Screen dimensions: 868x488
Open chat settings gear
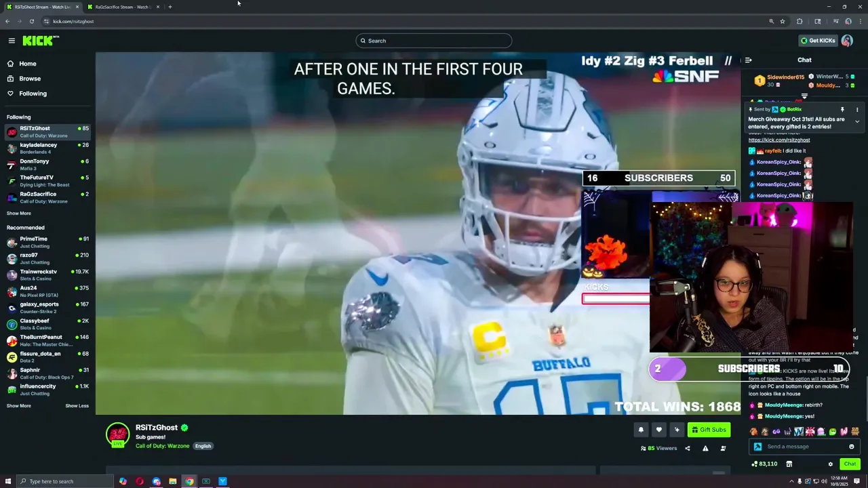830,464
